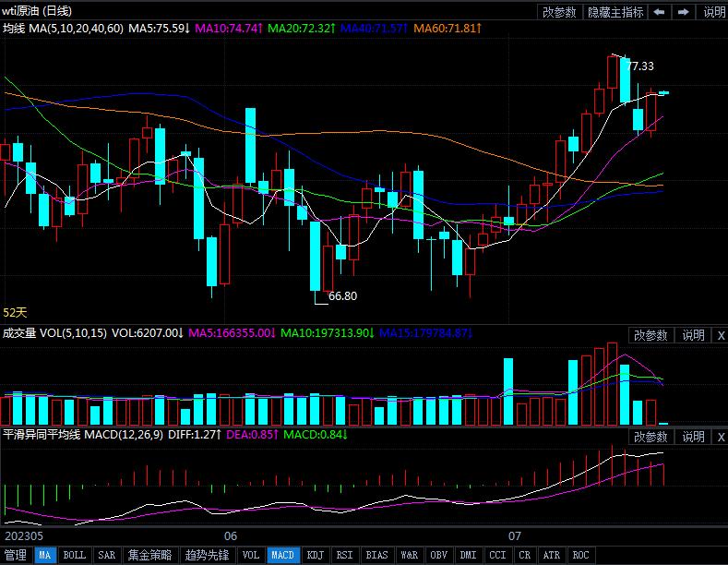Click 说明 in the MACD panel
This screenshot has width=728, height=565.
(x=694, y=437)
